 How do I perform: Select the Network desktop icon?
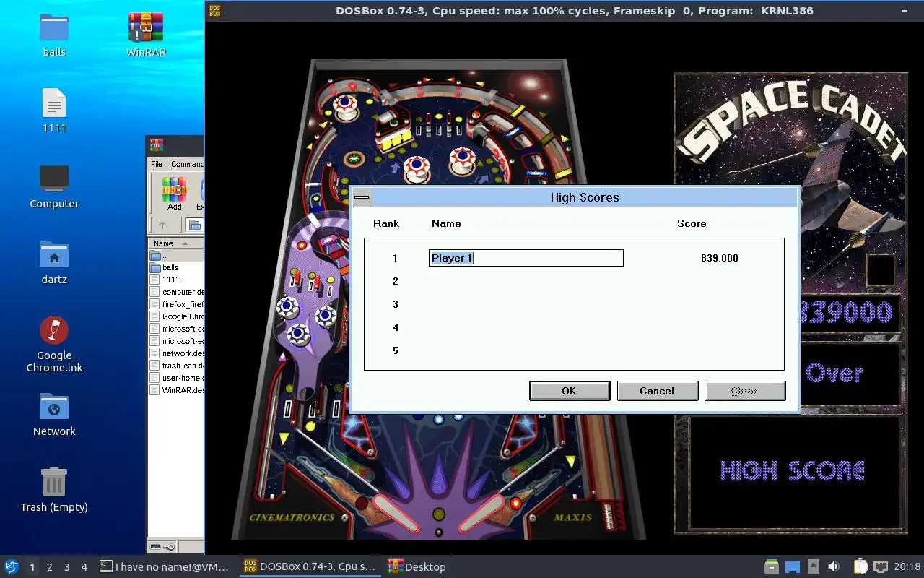(x=54, y=414)
